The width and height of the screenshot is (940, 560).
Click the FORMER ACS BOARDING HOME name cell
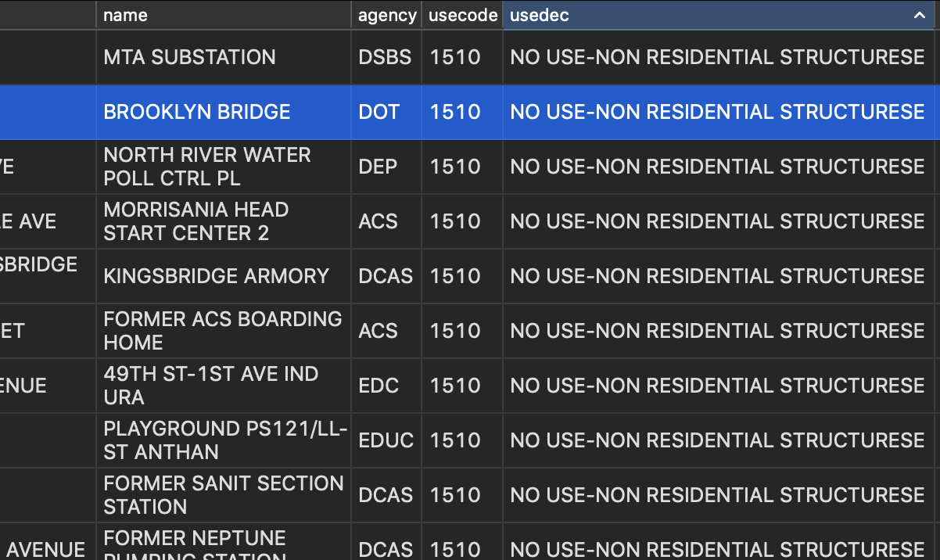click(x=222, y=330)
